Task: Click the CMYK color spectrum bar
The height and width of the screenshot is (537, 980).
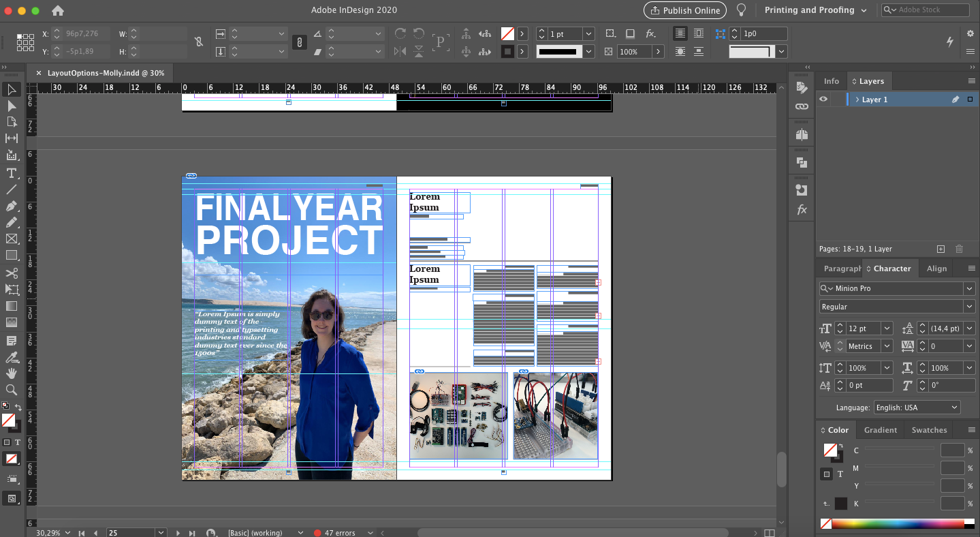Action: point(897,524)
